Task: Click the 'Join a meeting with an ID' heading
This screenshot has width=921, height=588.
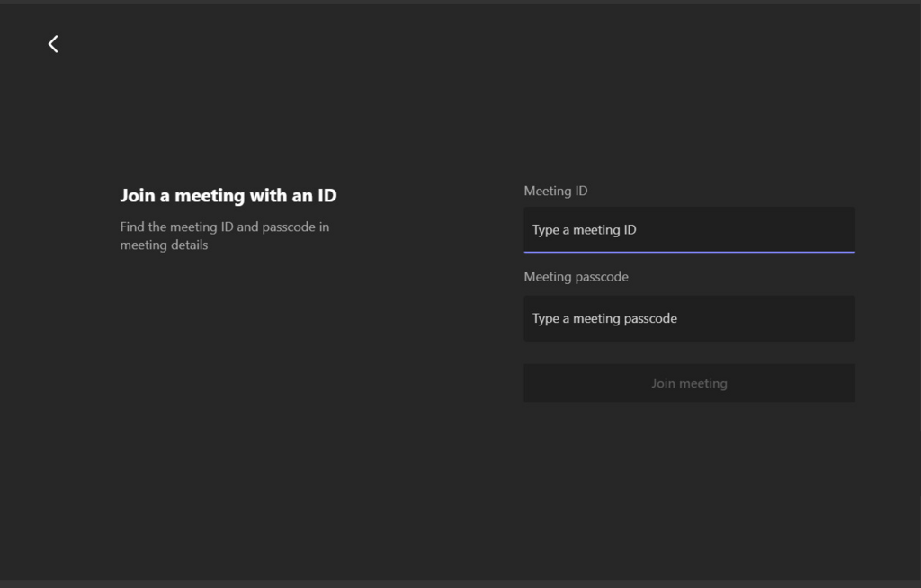Action: click(228, 195)
